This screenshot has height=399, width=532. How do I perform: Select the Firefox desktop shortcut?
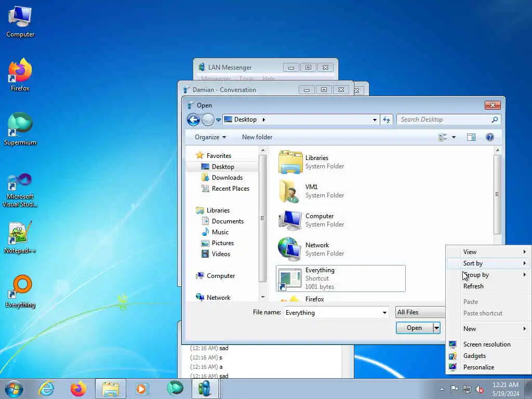(20, 75)
